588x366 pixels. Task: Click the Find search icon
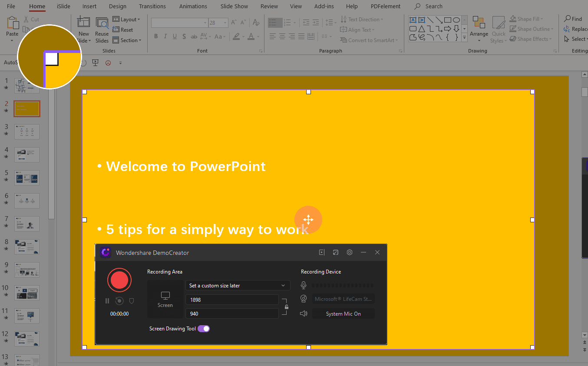pyautogui.click(x=567, y=19)
